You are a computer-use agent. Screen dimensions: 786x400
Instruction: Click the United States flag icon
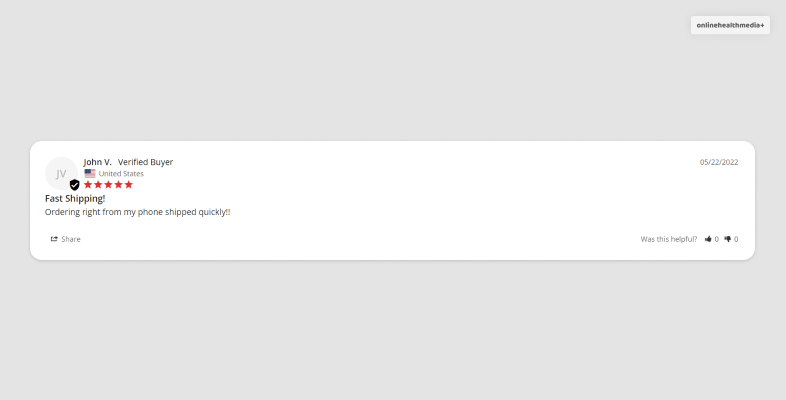tap(90, 173)
